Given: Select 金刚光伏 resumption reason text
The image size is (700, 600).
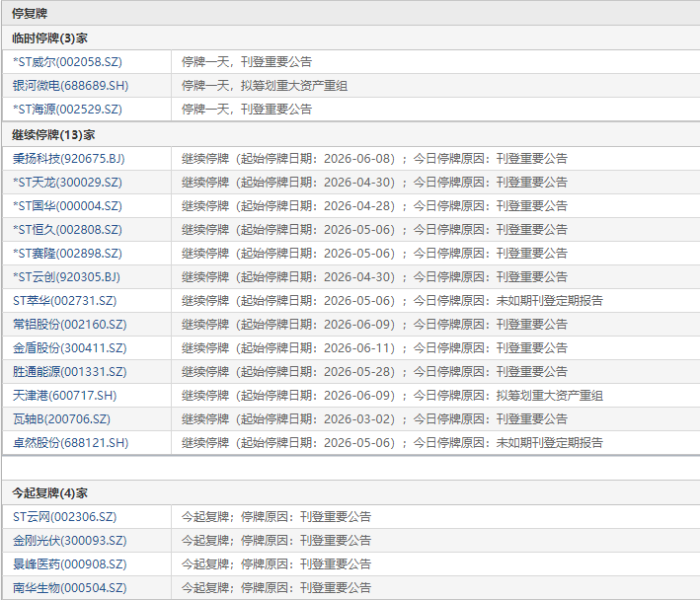Looking at the screenshot, I should (x=275, y=540).
